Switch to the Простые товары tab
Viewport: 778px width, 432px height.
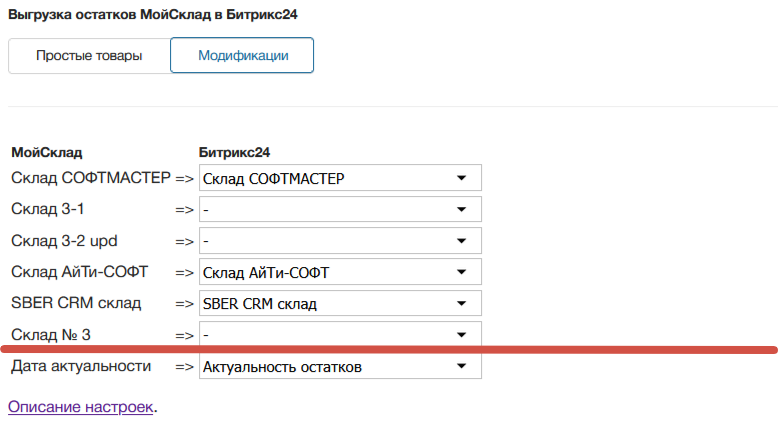tap(89, 56)
